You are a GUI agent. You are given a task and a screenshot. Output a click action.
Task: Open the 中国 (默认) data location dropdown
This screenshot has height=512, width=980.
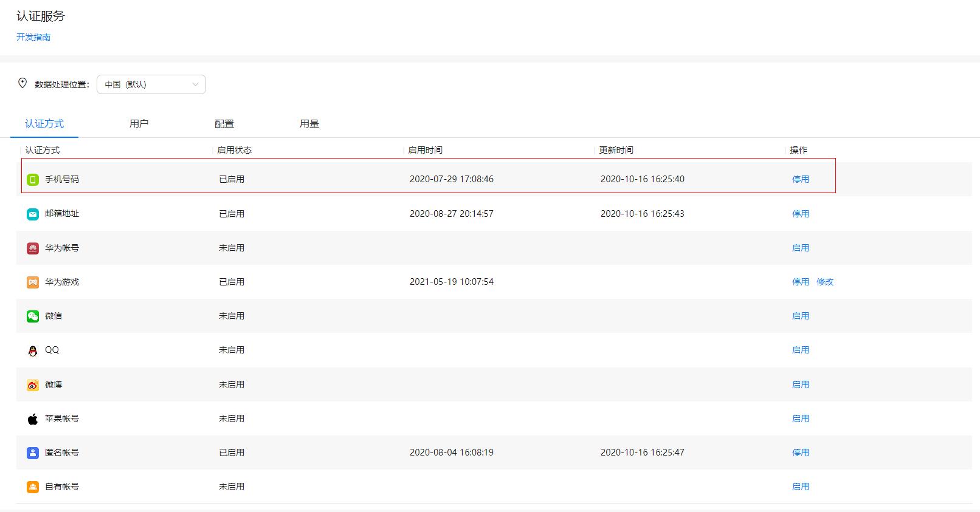pos(151,84)
